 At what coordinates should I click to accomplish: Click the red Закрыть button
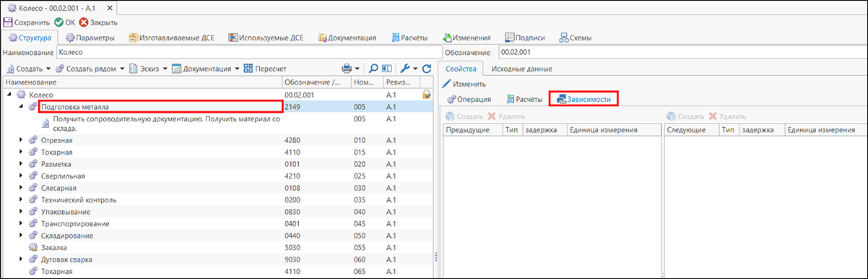click(98, 22)
